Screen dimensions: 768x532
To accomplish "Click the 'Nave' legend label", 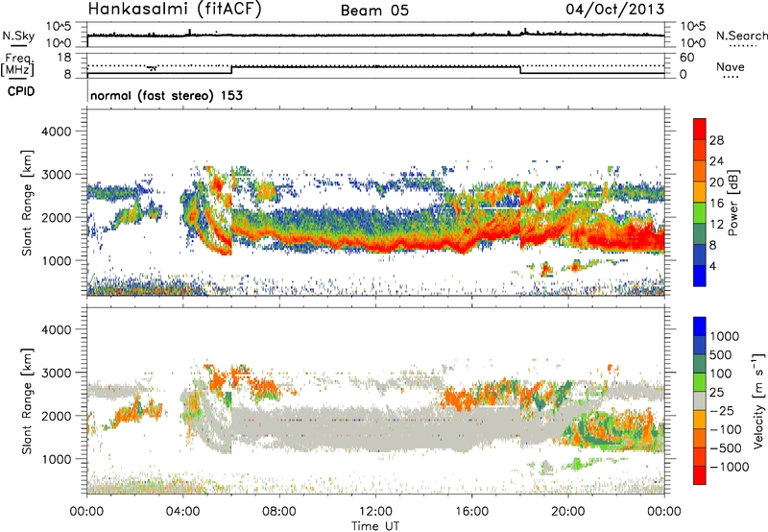I will [731, 66].
